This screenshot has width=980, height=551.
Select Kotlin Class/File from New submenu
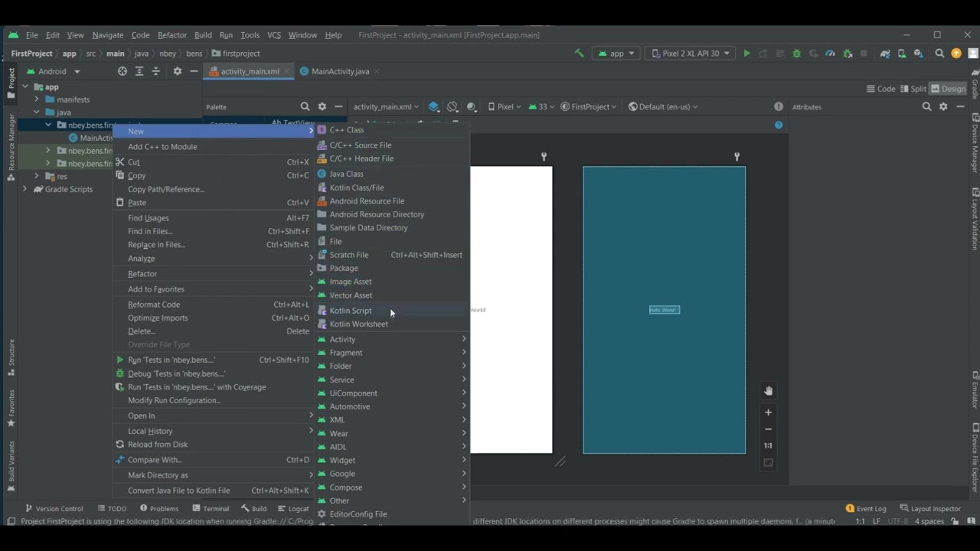point(392,187)
